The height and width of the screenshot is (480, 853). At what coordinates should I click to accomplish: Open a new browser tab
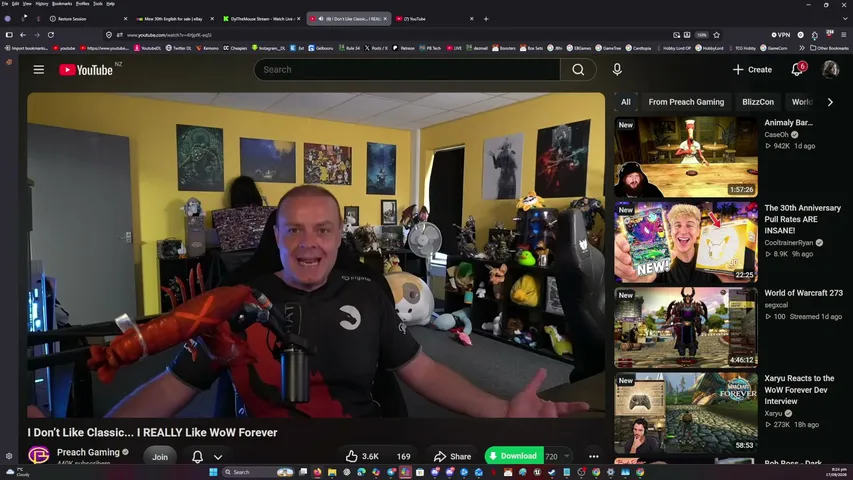pyautogui.click(x=486, y=19)
